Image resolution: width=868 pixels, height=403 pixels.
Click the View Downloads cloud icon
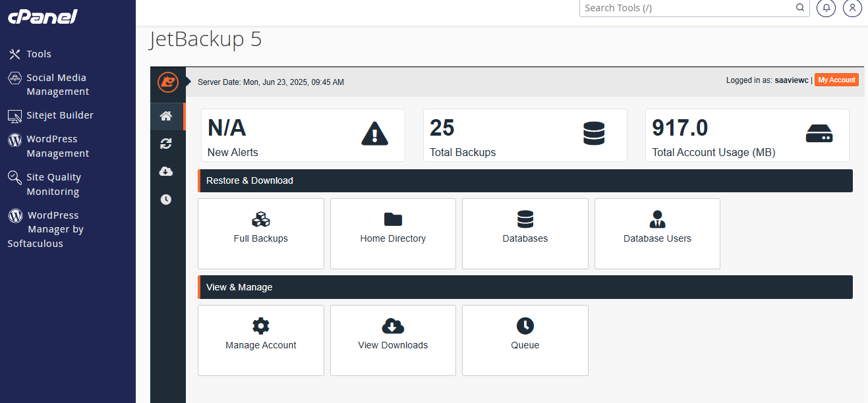click(x=393, y=326)
